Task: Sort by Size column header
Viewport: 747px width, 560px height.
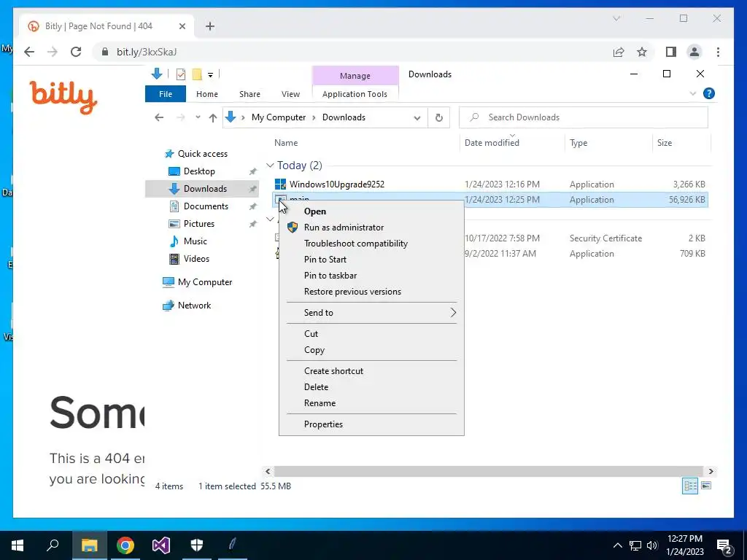Action: coord(664,143)
